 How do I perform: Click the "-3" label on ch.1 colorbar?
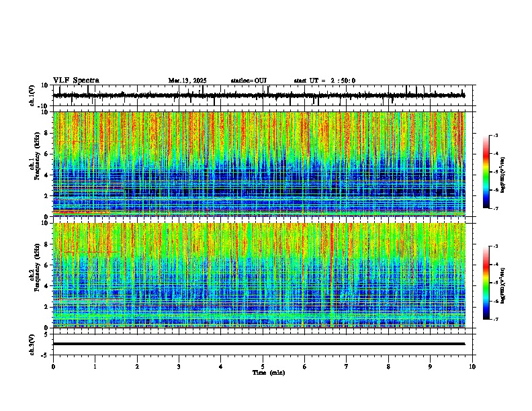tap(495, 135)
